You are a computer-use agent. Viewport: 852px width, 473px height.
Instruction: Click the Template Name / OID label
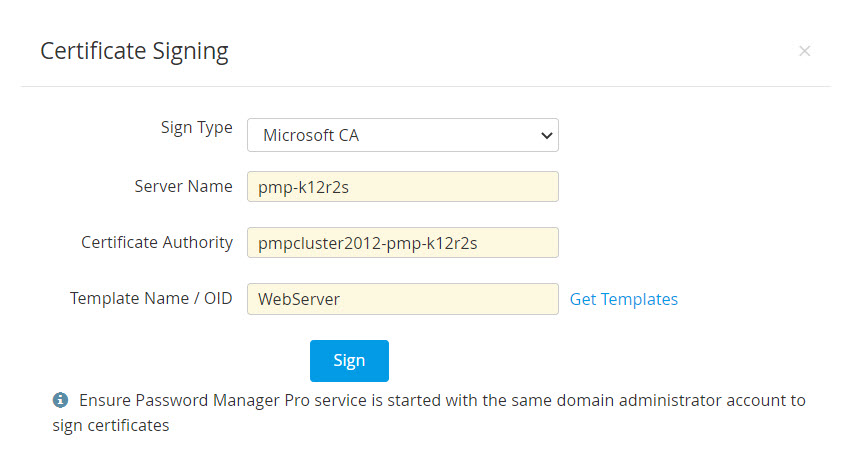151,298
